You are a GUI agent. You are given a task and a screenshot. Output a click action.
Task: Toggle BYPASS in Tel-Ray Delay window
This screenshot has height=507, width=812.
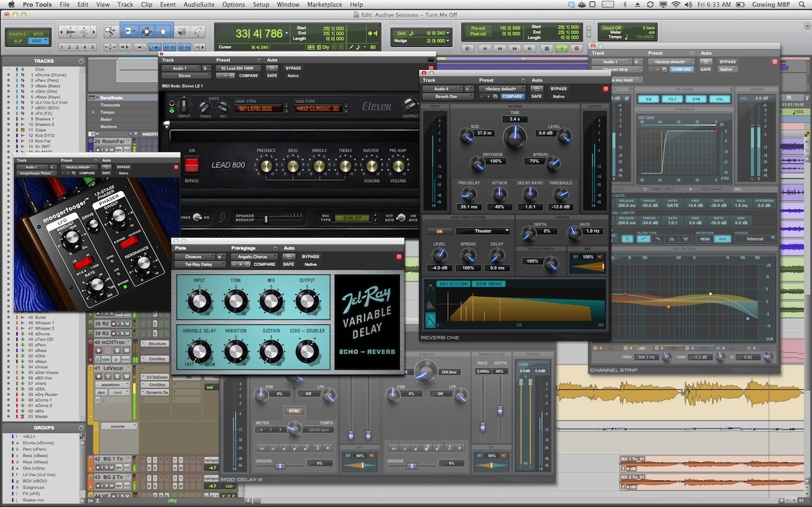[310, 257]
